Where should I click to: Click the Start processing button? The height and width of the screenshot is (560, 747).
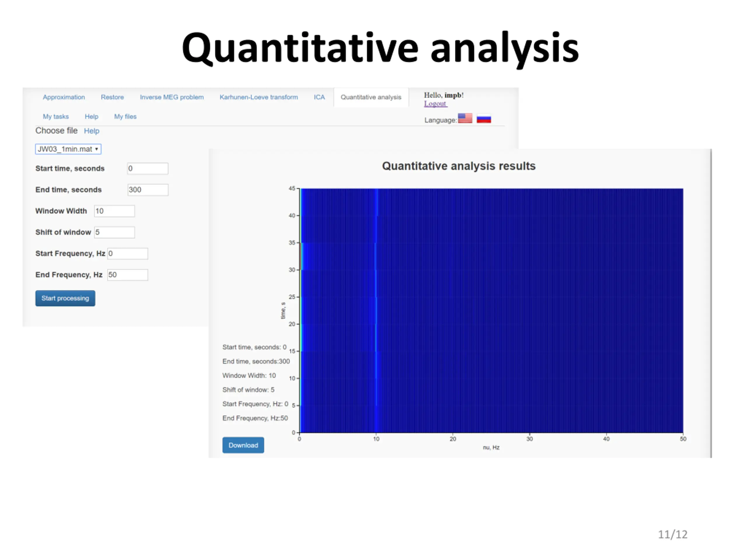tap(65, 298)
